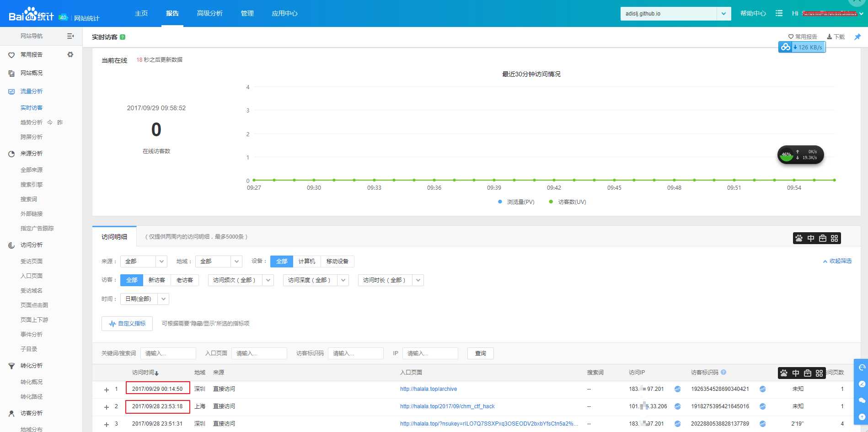
Task: Click the 查询 button
Action: coord(480,353)
